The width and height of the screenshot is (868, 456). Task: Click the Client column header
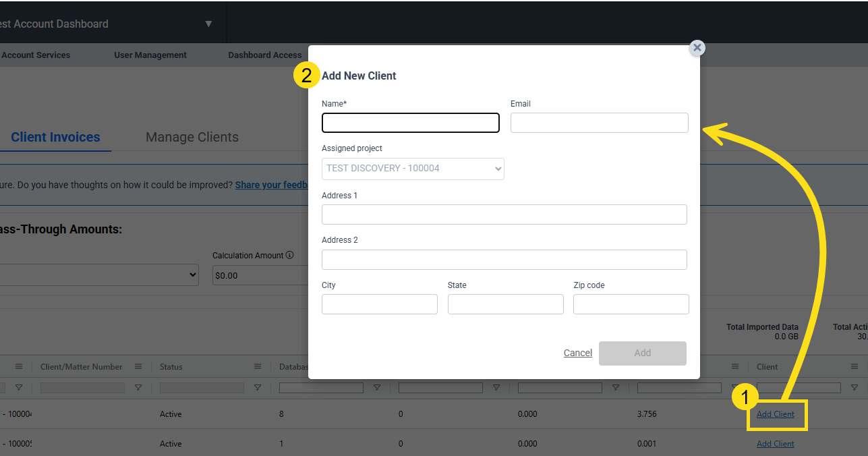(x=768, y=367)
